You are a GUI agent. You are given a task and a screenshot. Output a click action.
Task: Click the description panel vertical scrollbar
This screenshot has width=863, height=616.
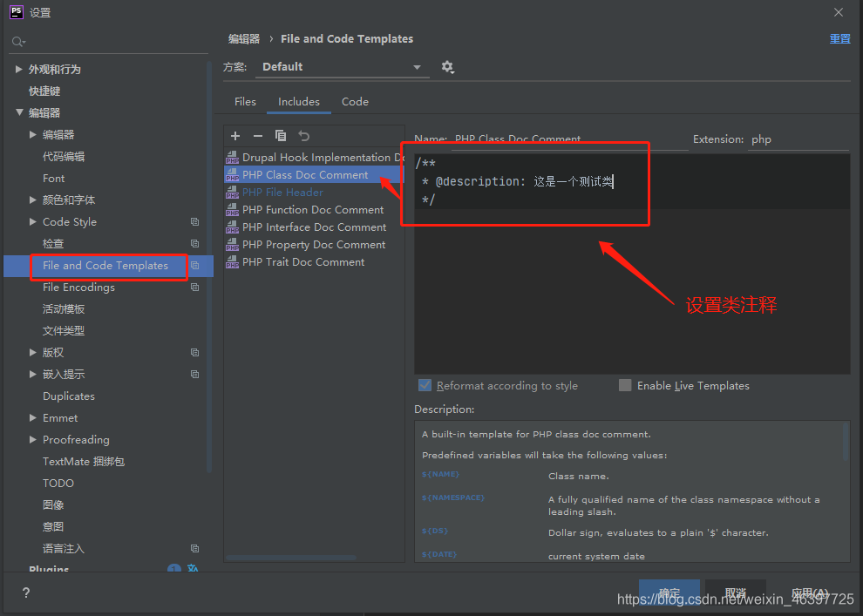[x=846, y=441]
